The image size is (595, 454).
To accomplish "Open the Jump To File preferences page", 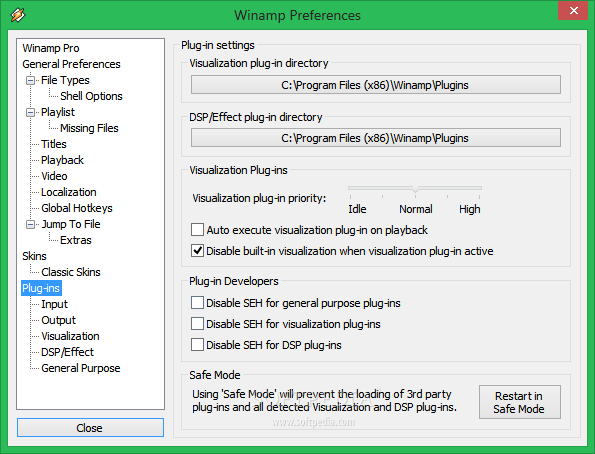I will coord(71,224).
